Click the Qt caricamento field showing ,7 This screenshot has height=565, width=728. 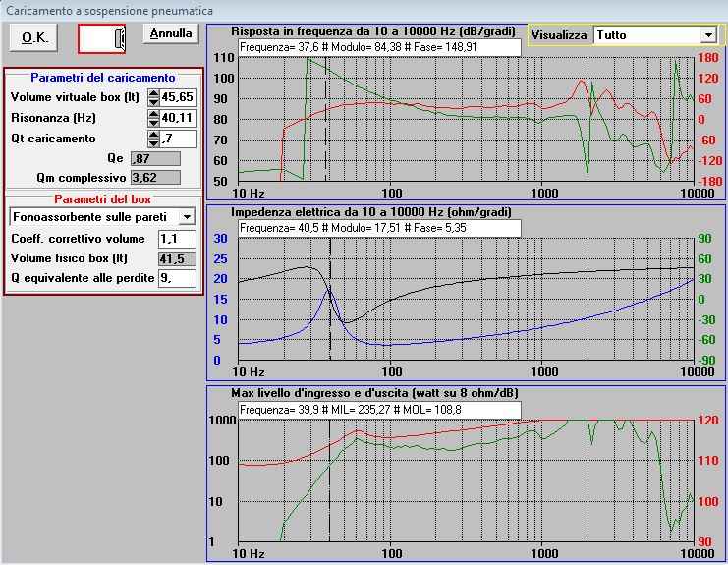178,139
